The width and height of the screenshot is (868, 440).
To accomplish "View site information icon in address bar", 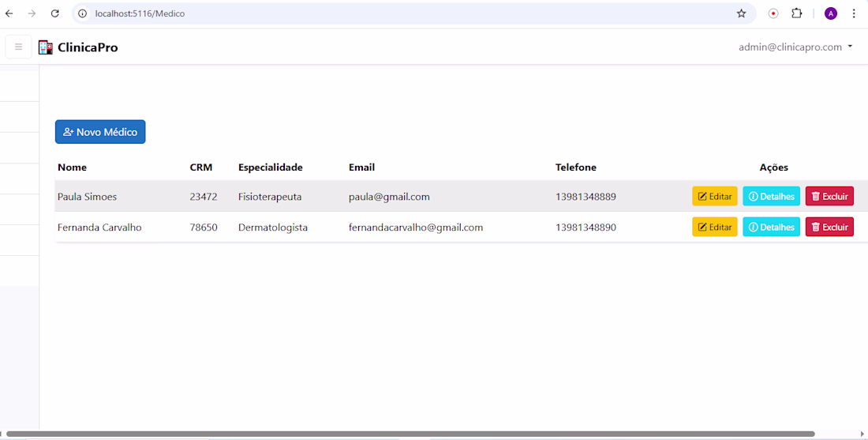I will (83, 13).
